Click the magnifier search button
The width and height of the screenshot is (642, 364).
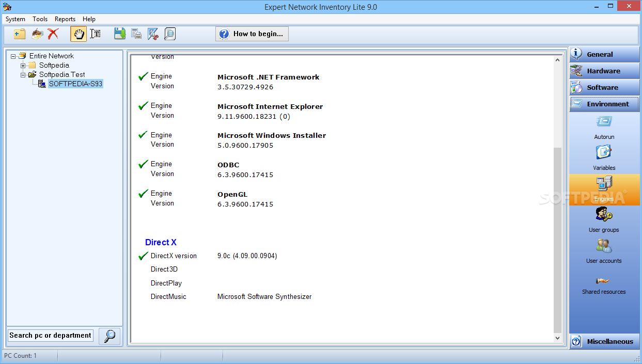click(x=109, y=336)
